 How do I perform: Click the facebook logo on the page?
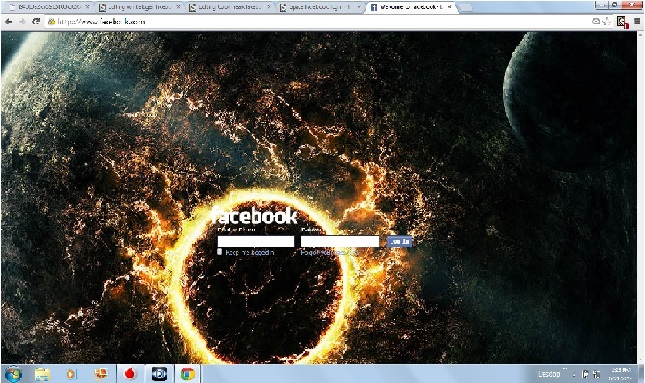[254, 216]
